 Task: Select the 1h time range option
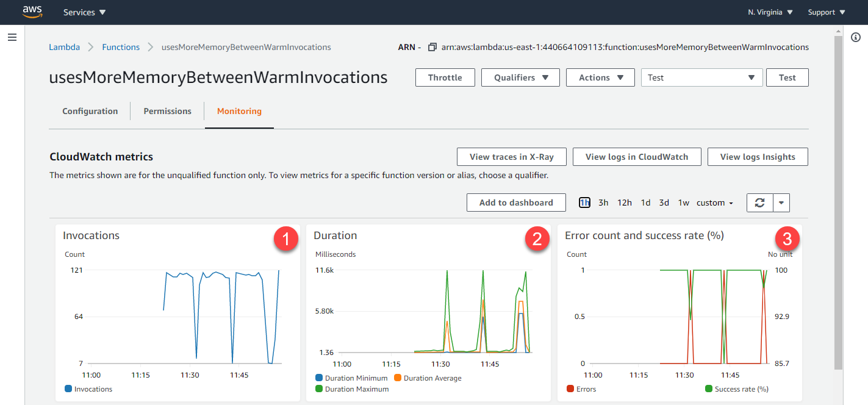click(584, 202)
